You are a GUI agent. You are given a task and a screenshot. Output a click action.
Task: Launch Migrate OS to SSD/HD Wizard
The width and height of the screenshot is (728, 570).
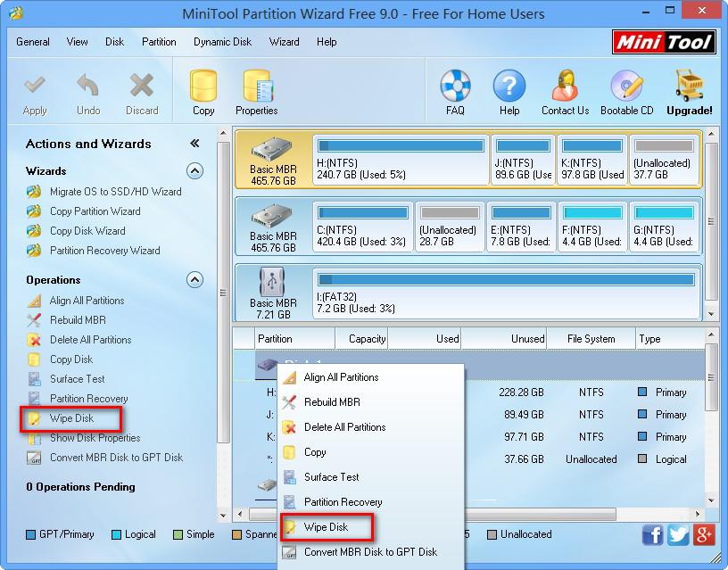pyautogui.click(x=116, y=192)
